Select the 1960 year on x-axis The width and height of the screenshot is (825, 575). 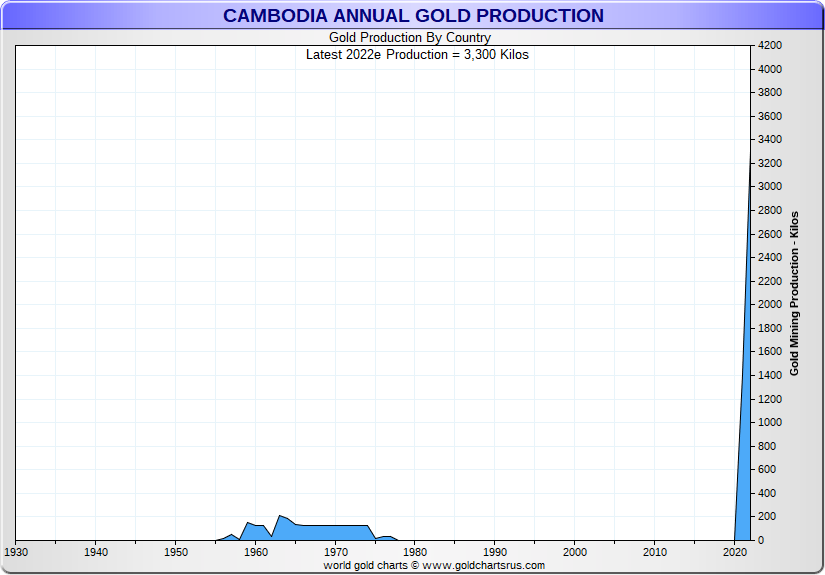click(256, 552)
